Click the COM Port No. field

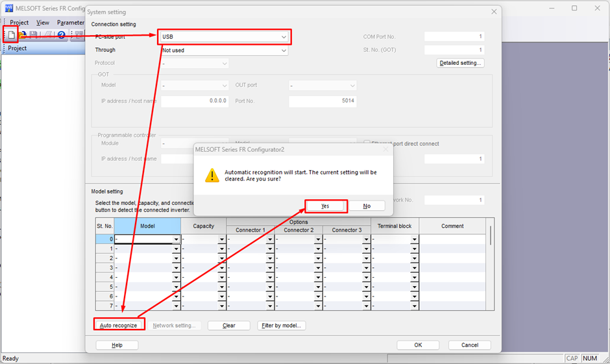point(454,36)
